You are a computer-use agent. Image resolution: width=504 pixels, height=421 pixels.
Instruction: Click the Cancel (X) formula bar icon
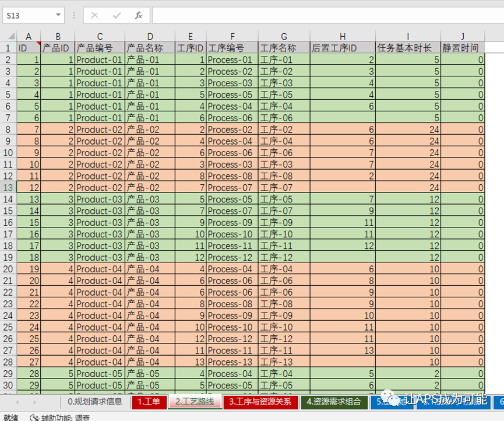pos(94,15)
